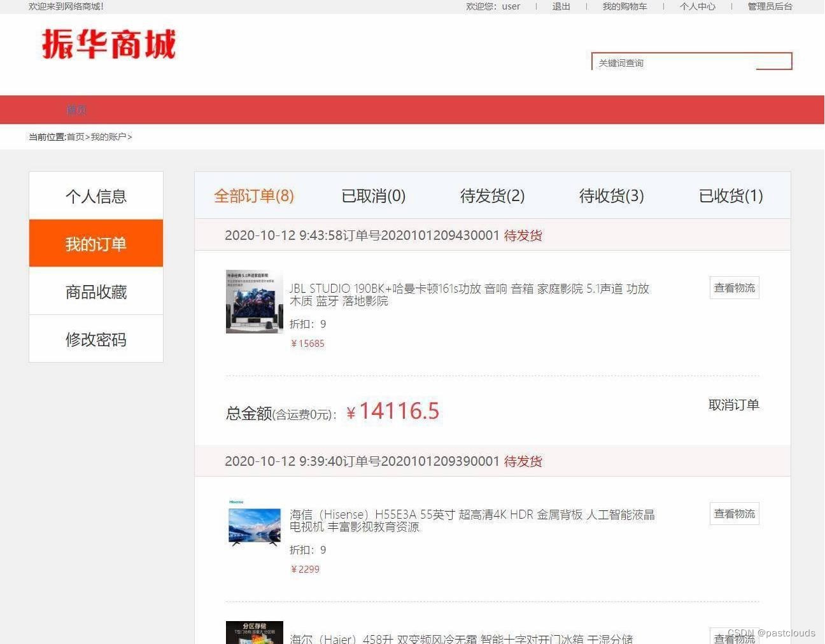This screenshot has height=644, width=825.
Task: Switch to 全部订单(8) tab
Action: 253,196
